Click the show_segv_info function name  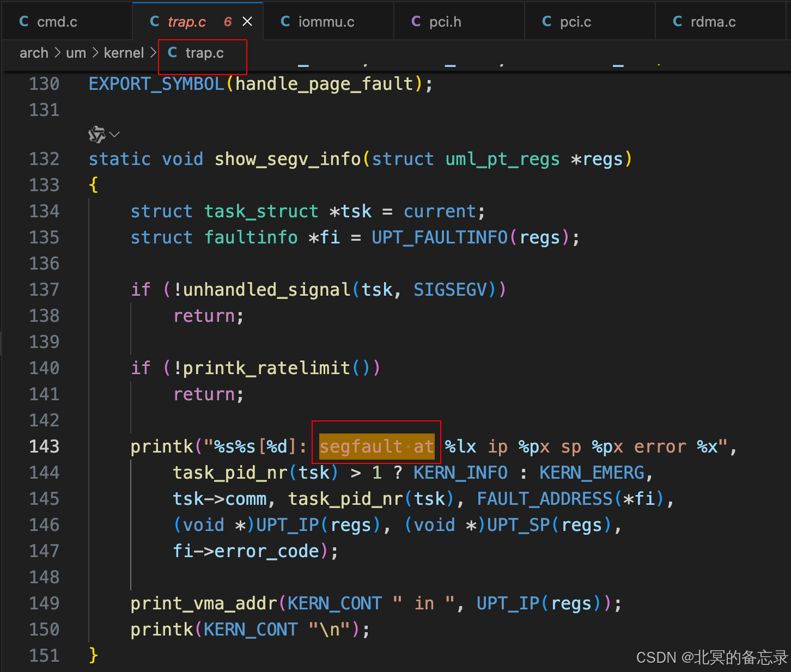pyautogui.click(x=288, y=159)
